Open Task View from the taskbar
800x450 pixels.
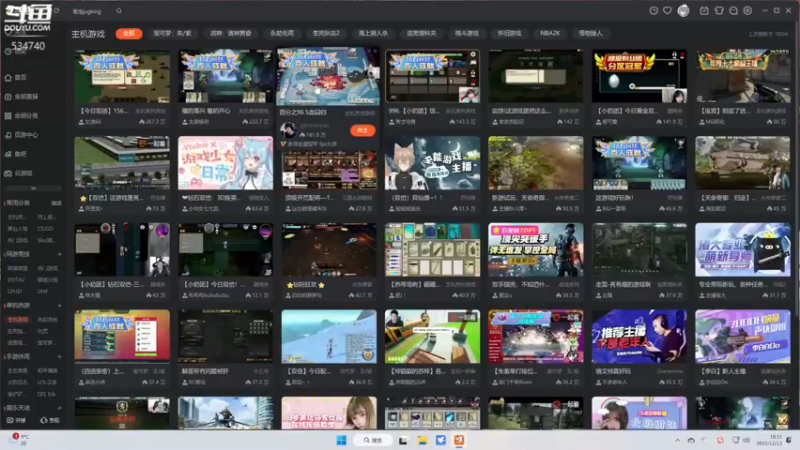pos(403,440)
